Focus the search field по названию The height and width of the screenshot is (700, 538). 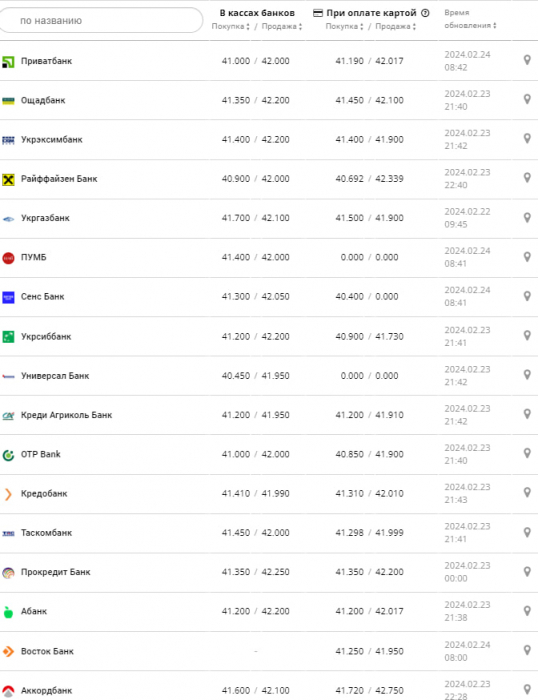coord(101,20)
